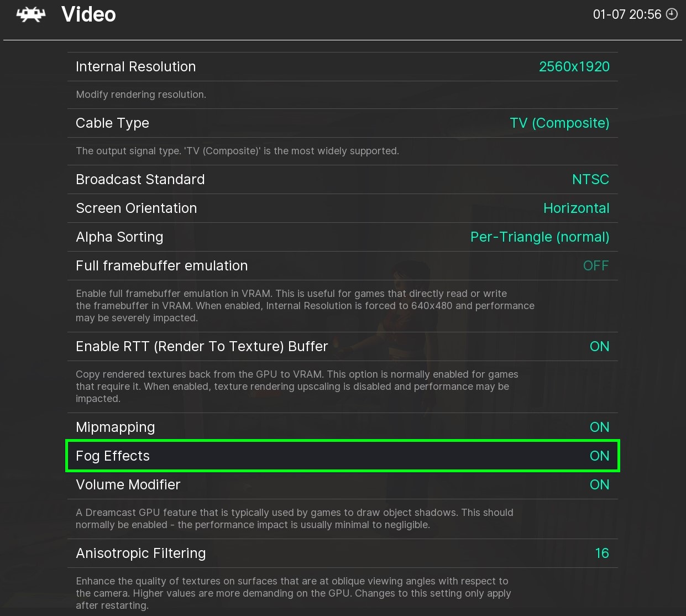Toggle Volume Modifier ON value
Screen dimensions: 686x616
coord(599,485)
